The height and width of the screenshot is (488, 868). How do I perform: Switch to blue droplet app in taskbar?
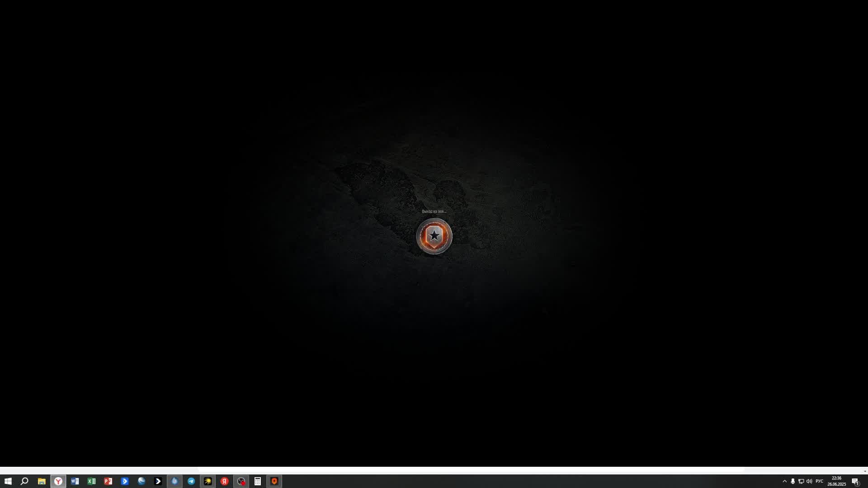pos(175,481)
